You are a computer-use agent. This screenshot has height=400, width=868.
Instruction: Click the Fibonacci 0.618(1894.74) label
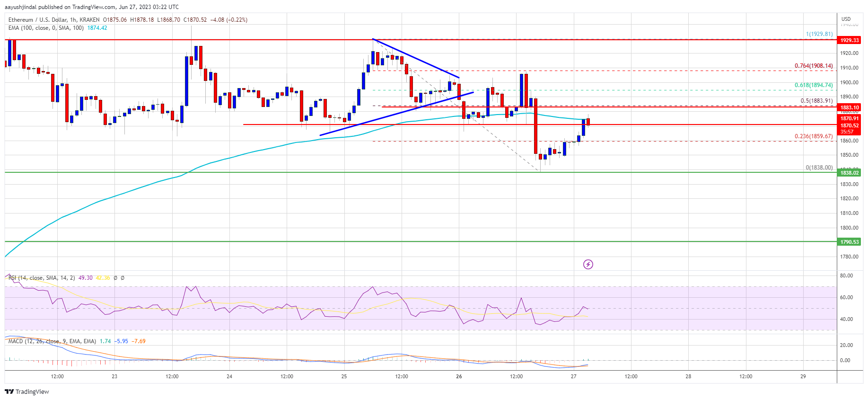[814, 85]
